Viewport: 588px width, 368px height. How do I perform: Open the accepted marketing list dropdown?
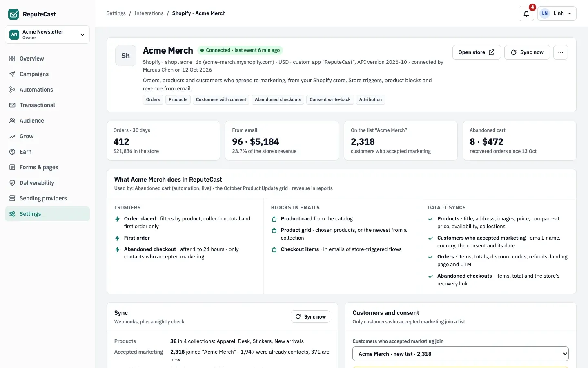coord(461,354)
